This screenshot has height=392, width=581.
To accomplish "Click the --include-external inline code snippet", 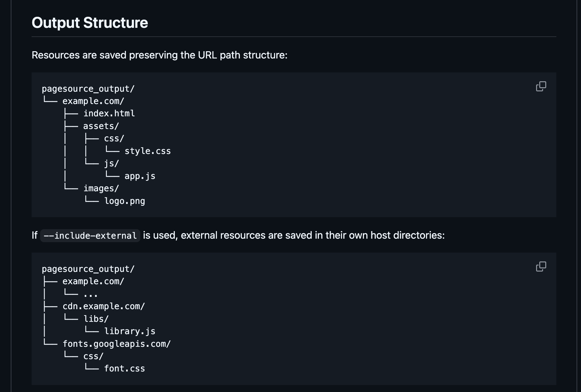I will click(90, 235).
